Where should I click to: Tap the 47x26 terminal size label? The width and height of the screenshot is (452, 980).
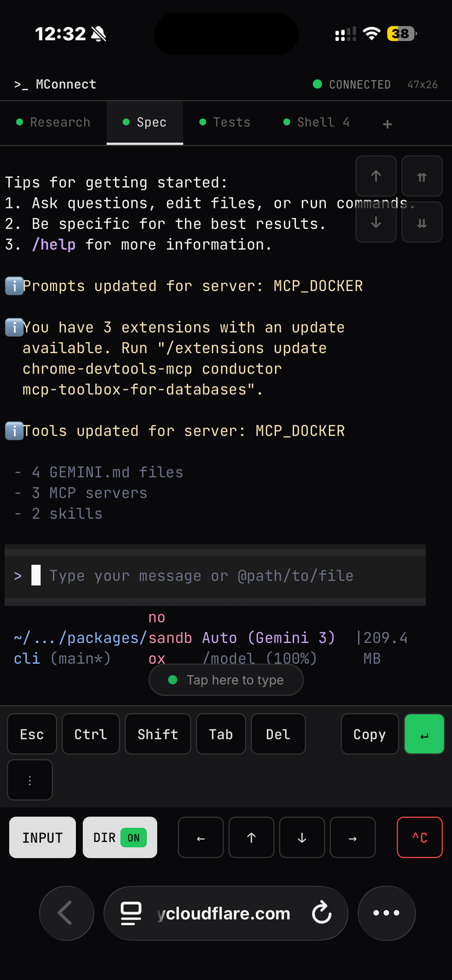coord(422,84)
